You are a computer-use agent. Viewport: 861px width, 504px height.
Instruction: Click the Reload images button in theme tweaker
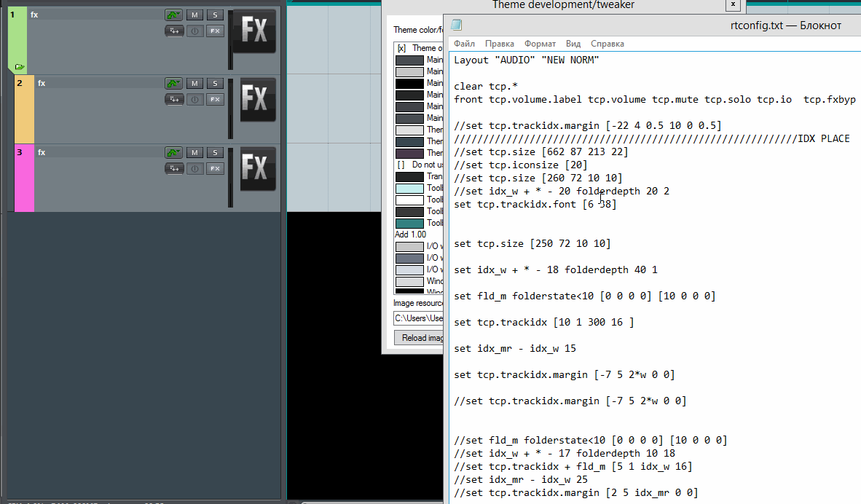pos(419,338)
